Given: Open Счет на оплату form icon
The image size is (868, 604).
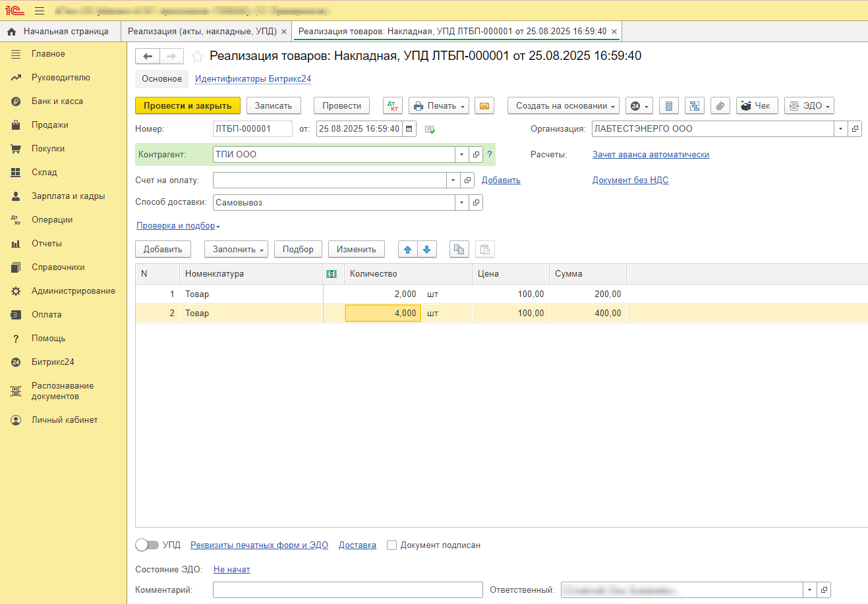Looking at the screenshot, I should (x=467, y=180).
